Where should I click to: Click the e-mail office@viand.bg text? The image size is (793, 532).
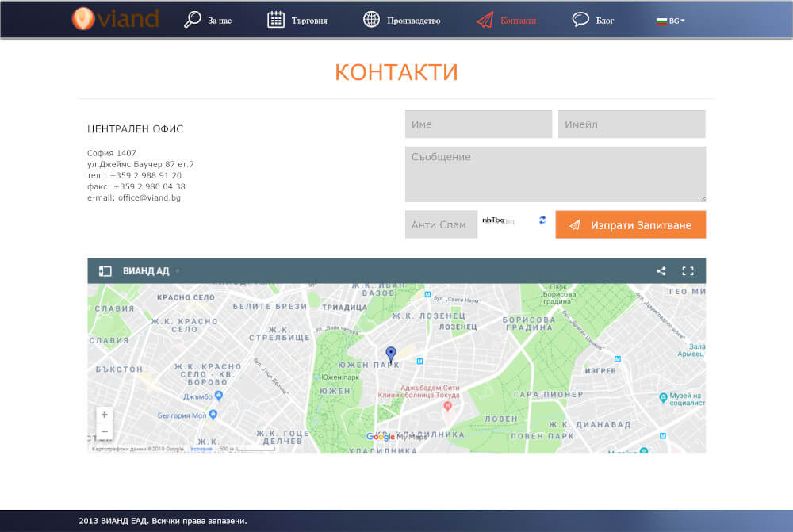click(x=133, y=197)
